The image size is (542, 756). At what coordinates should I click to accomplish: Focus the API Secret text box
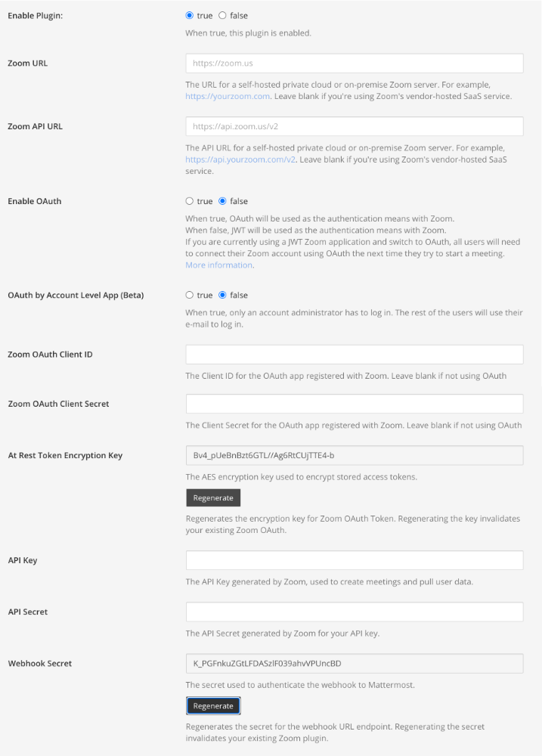click(x=354, y=612)
